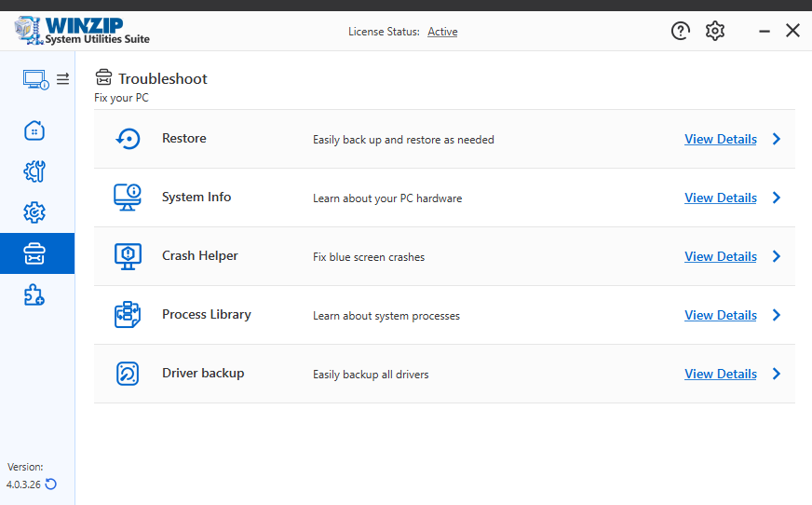Click the System Info monitor icon

(128, 198)
